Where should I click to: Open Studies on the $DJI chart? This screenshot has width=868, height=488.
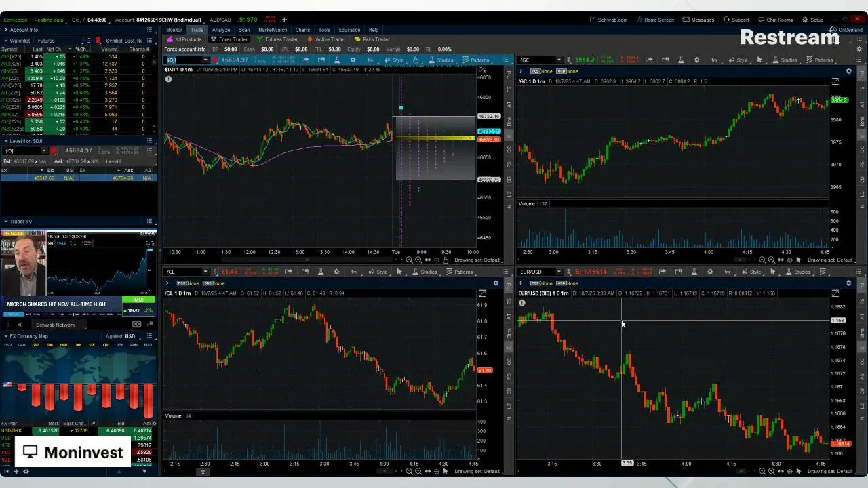440,60
